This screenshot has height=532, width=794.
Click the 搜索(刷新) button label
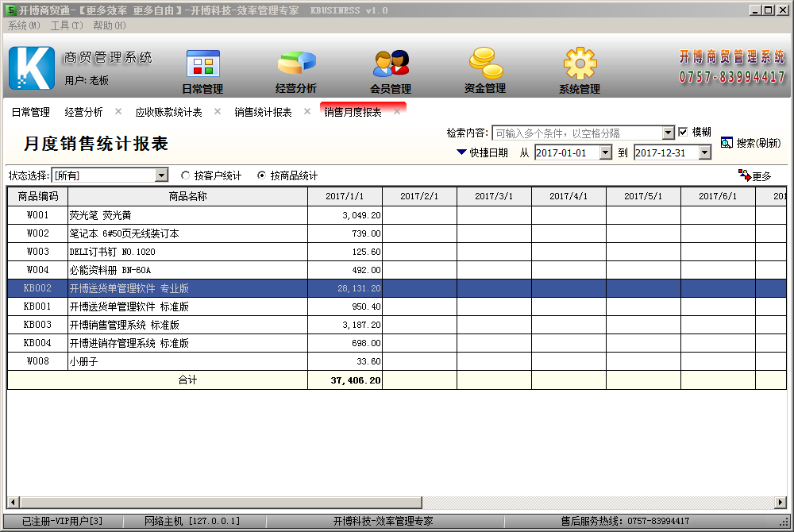[x=758, y=143]
